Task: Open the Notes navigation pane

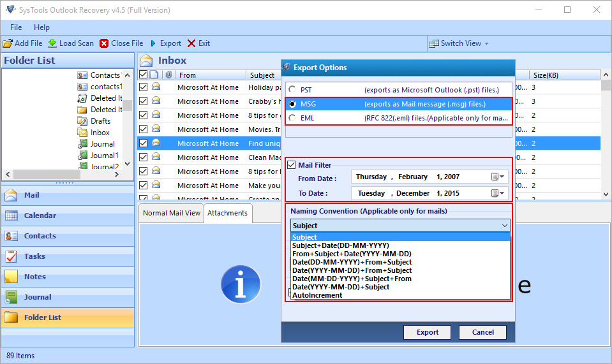Action: tap(68, 276)
